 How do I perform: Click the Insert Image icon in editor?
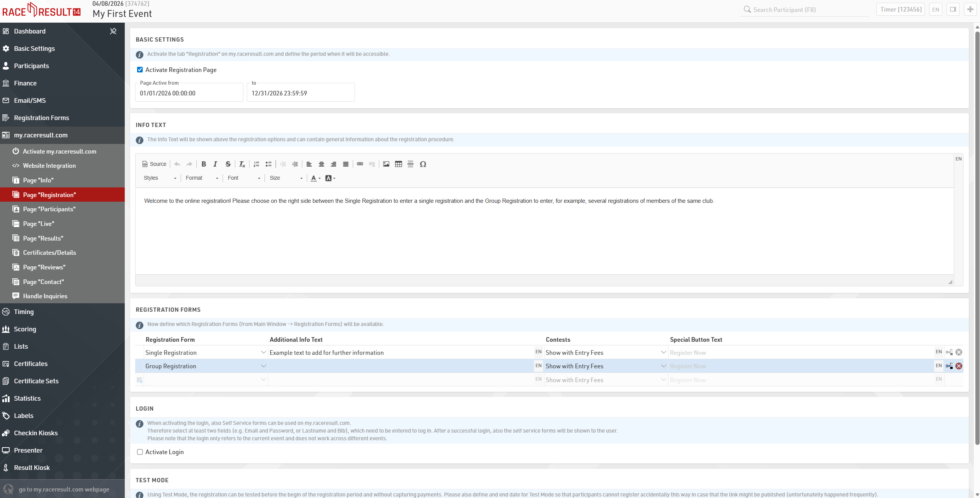pyautogui.click(x=386, y=164)
